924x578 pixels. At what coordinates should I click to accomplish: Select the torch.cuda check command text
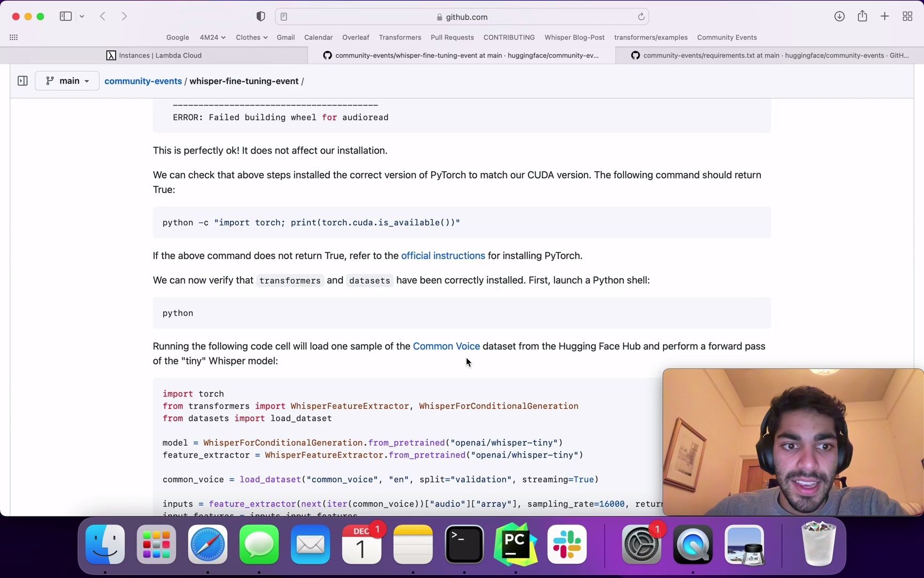click(x=311, y=223)
